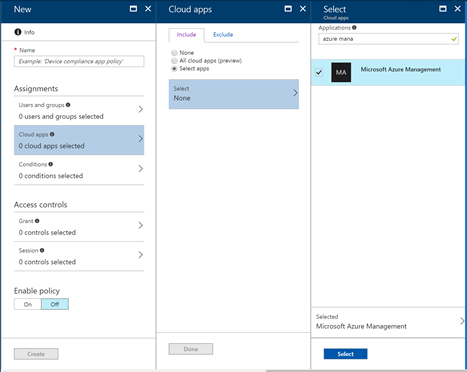Click the policy Name input field
The image size is (467, 372).
coord(79,61)
